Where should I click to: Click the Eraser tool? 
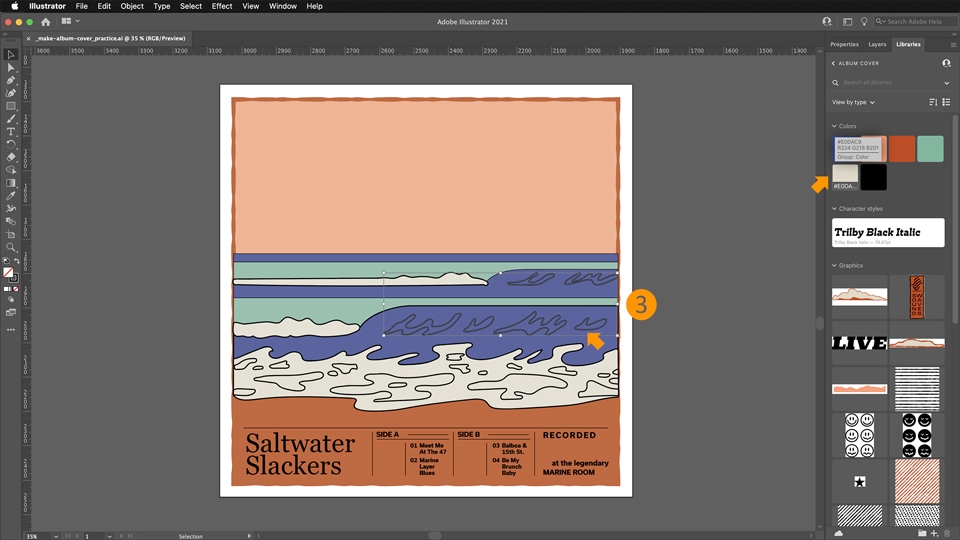point(11,157)
